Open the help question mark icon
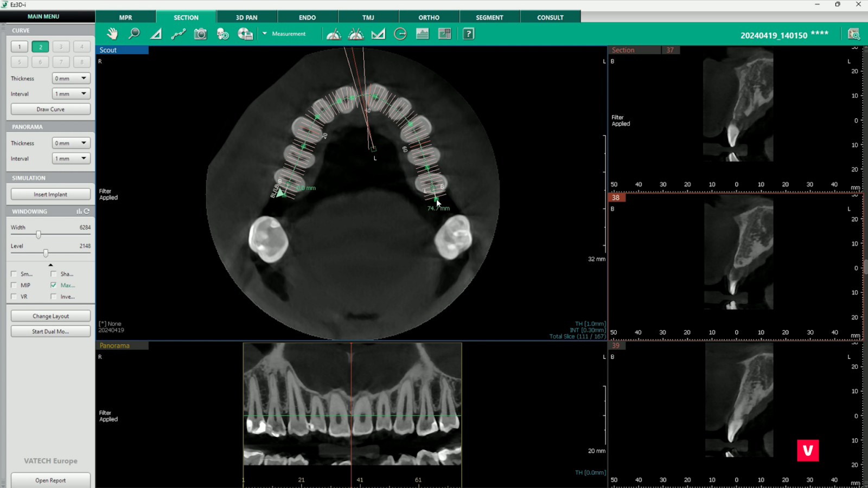Image resolution: width=868 pixels, height=488 pixels. (x=469, y=34)
